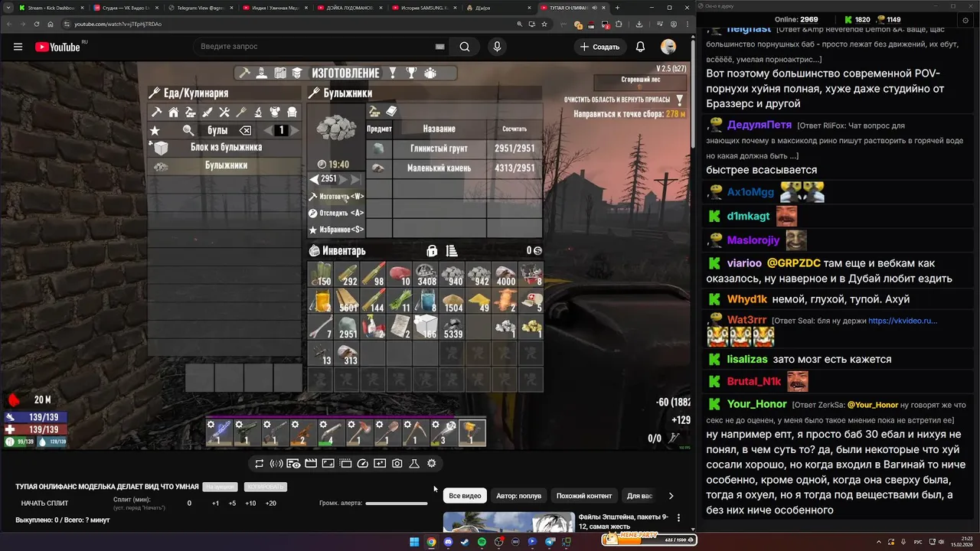The image size is (980, 551).
Task: Open the map tab in game menu
Action: pyautogui.click(x=279, y=73)
